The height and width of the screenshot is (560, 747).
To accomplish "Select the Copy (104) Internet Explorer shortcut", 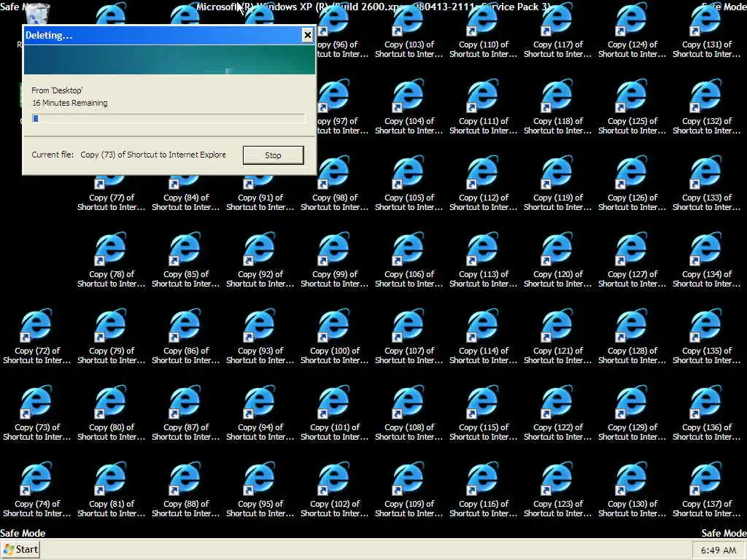I will coord(409,107).
